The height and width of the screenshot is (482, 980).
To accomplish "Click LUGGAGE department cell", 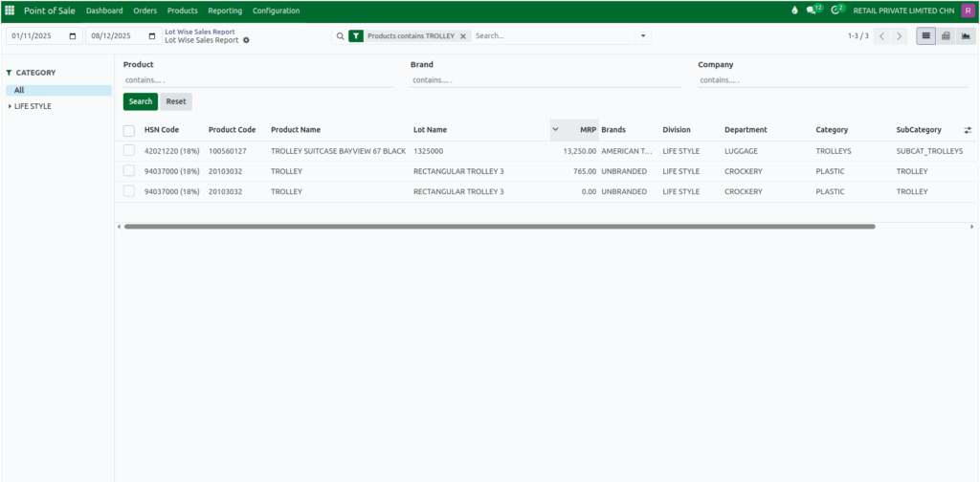I will click(x=741, y=151).
